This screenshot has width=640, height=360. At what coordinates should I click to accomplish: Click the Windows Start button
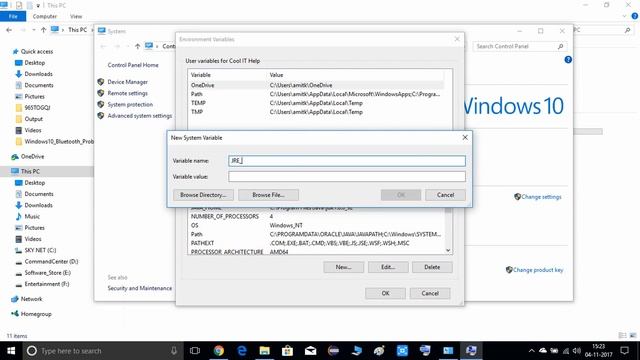pos(11,351)
